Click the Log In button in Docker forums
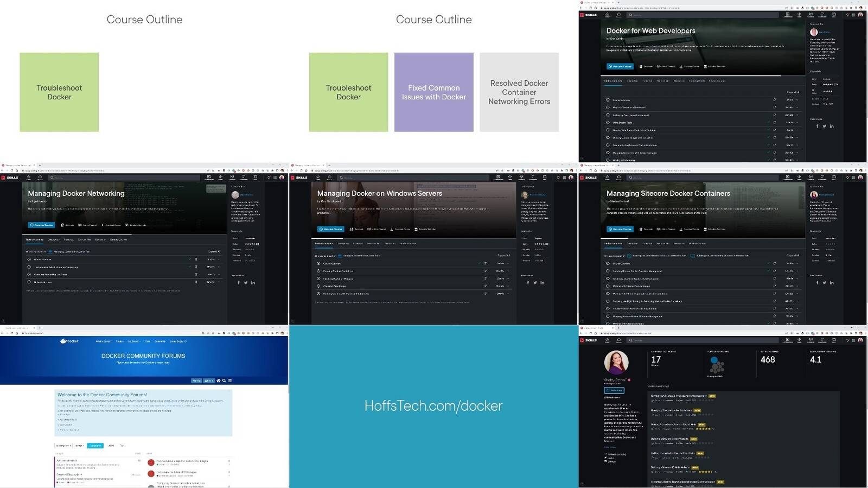 point(209,381)
